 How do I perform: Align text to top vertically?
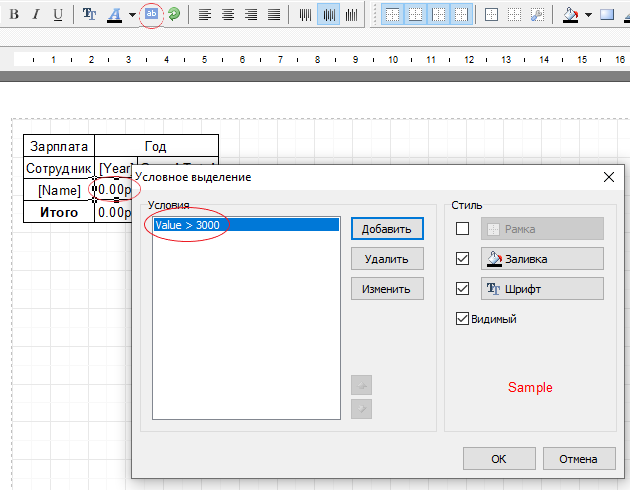(x=305, y=14)
